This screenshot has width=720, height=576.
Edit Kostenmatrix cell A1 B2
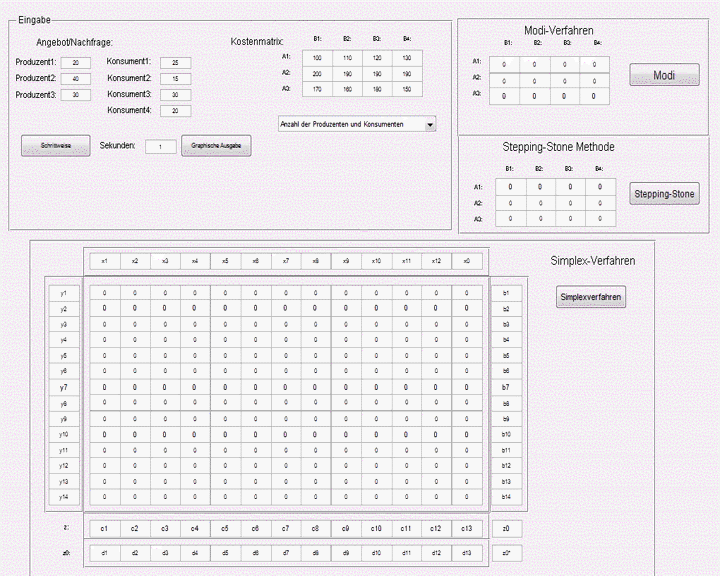pyautogui.click(x=348, y=58)
